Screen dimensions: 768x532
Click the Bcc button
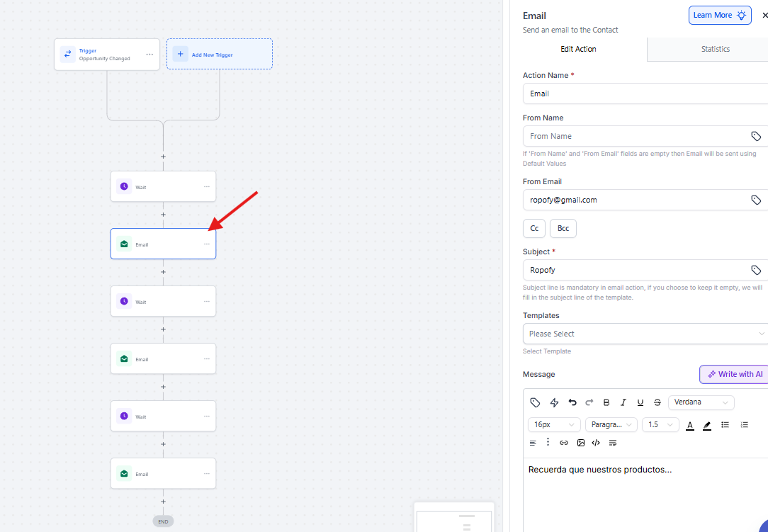click(x=563, y=228)
